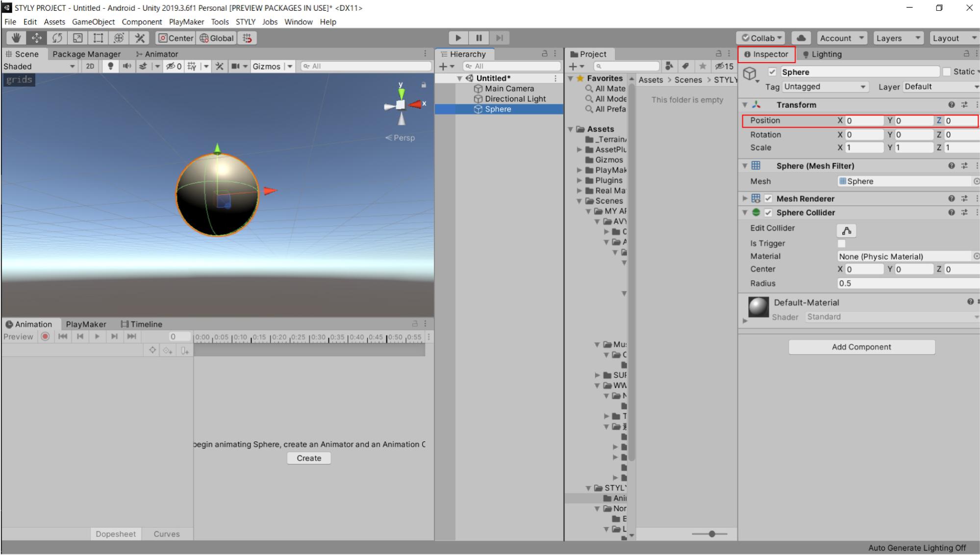
Task: Toggle Sphere Collider enabled checkbox
Action: pyautogui.click(x=768, y=213)
